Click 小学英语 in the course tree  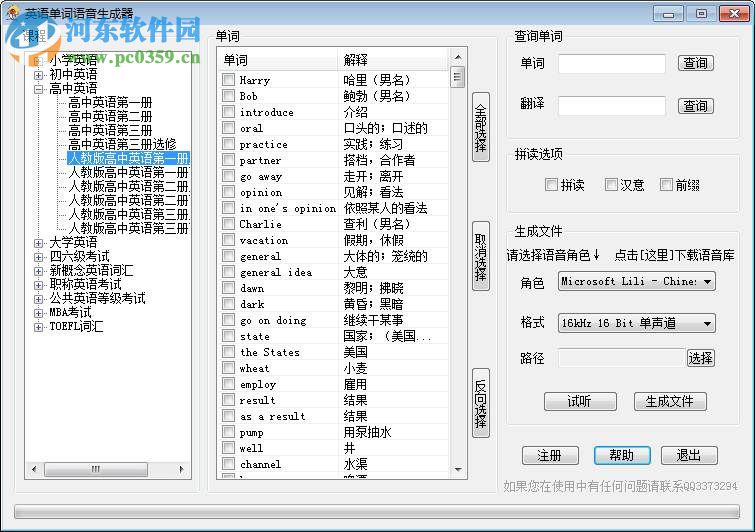(x=73, y=61)
